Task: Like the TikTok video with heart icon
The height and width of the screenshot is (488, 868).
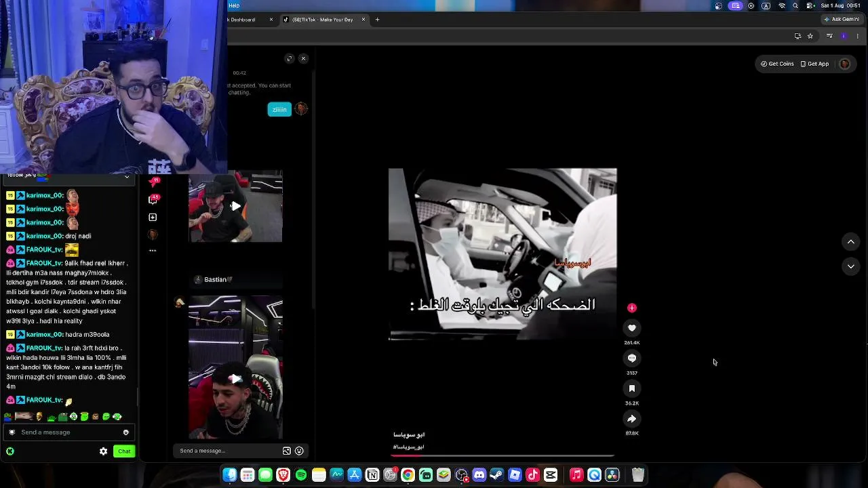Action: coord(631,328)
